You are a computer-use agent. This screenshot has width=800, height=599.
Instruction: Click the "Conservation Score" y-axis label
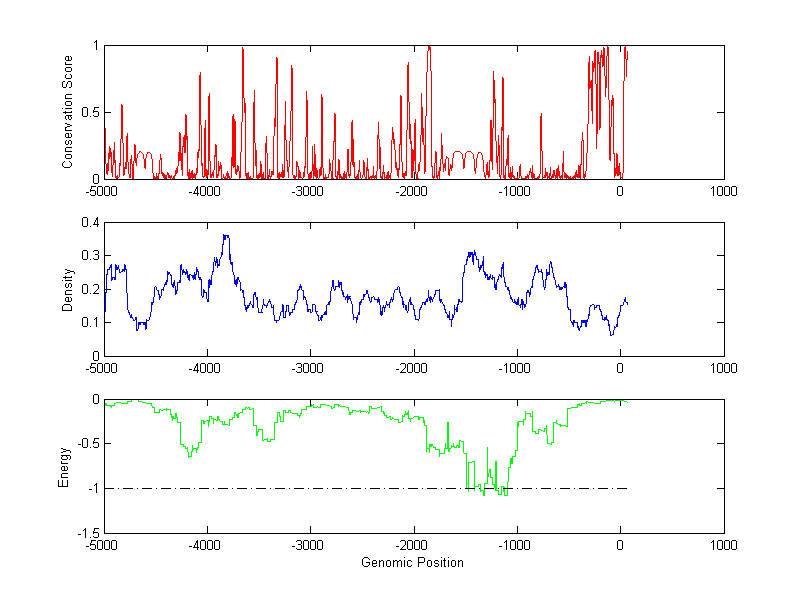pos(67,112)
